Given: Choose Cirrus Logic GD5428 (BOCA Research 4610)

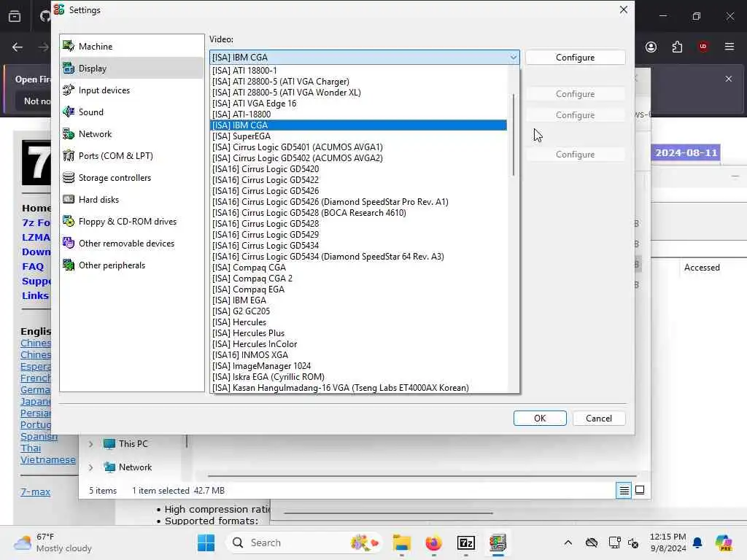Looking at the screenshot, I should coord(358,213).
